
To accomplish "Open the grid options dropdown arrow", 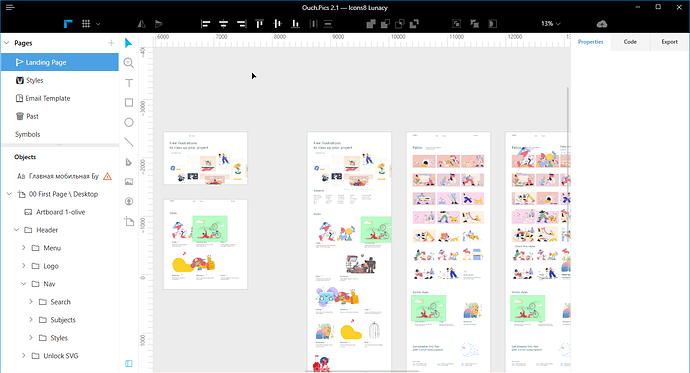I will tap(98, 24).
